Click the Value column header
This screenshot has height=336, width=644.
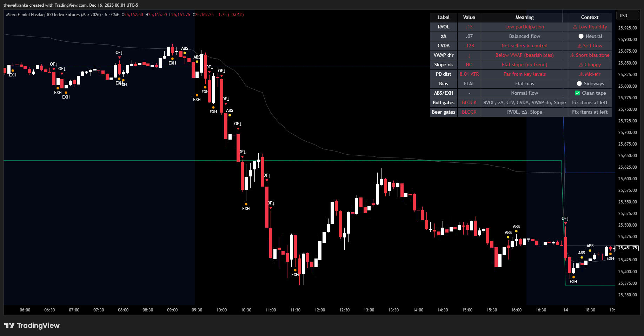pyautogui.click(x=469, y=17)
